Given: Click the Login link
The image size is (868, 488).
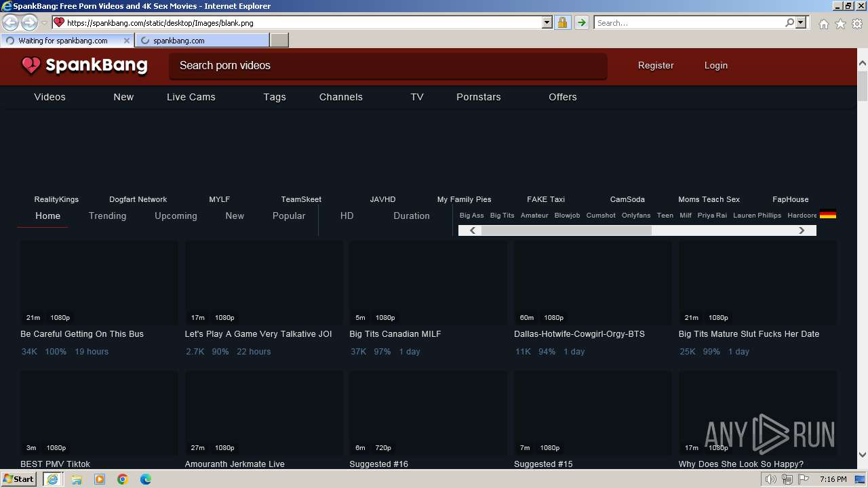Looking at the screenshot, I should click(x=715, y=66).
